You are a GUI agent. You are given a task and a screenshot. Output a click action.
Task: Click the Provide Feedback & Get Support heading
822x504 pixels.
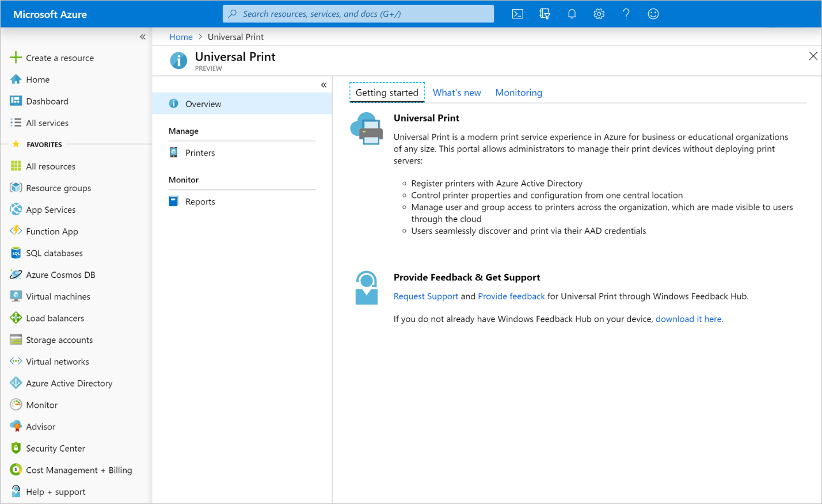tap(467, 277)
